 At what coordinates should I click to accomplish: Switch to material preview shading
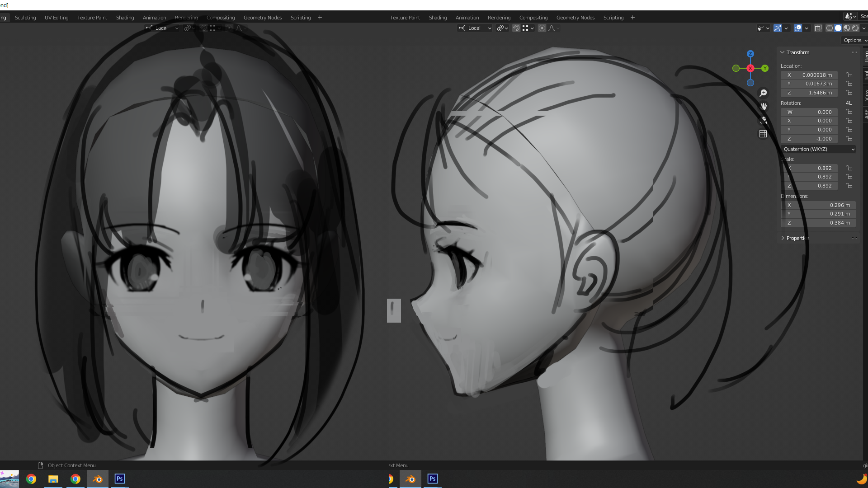pos(847,28)
